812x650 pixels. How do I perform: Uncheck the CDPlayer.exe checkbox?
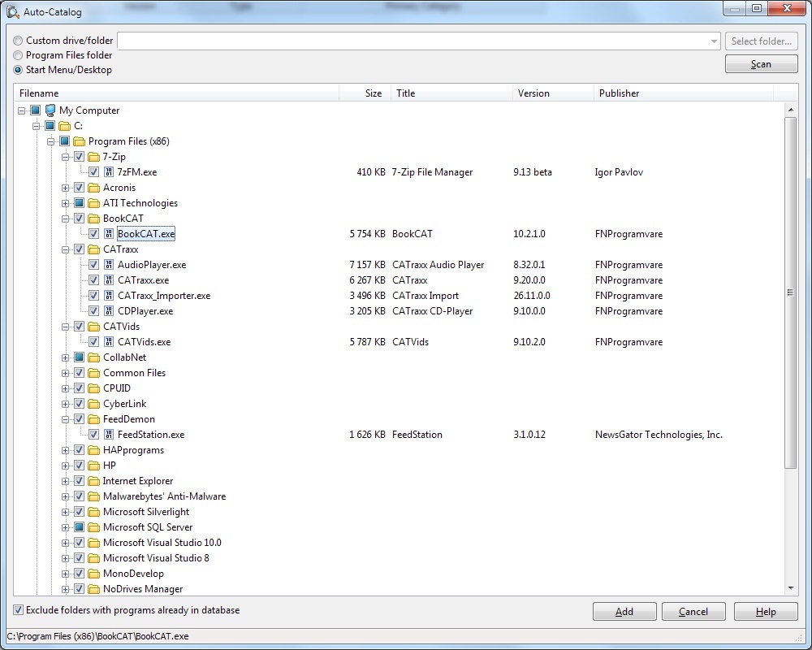pos(94,311)
